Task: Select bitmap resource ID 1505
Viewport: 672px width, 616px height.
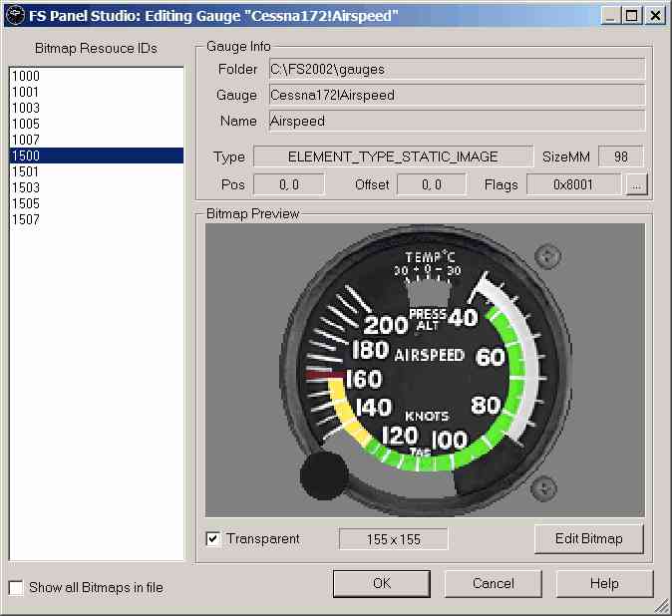Action: [97, 203]
